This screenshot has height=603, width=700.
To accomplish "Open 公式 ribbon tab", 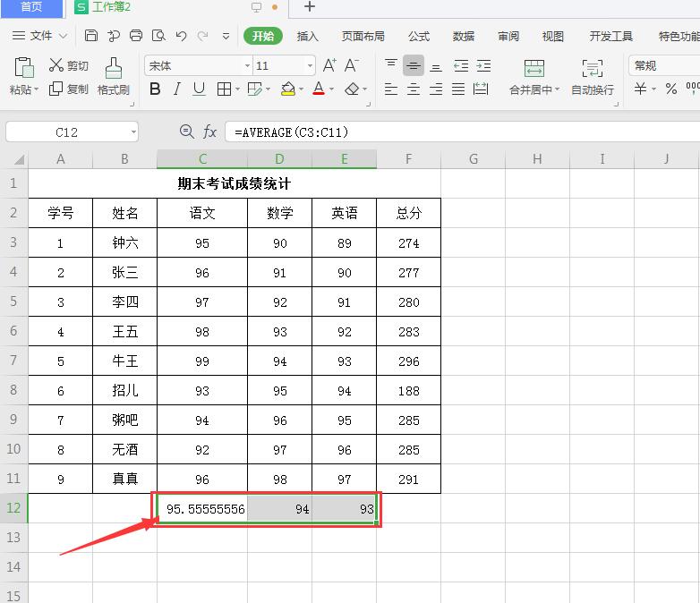I will 419,36.
